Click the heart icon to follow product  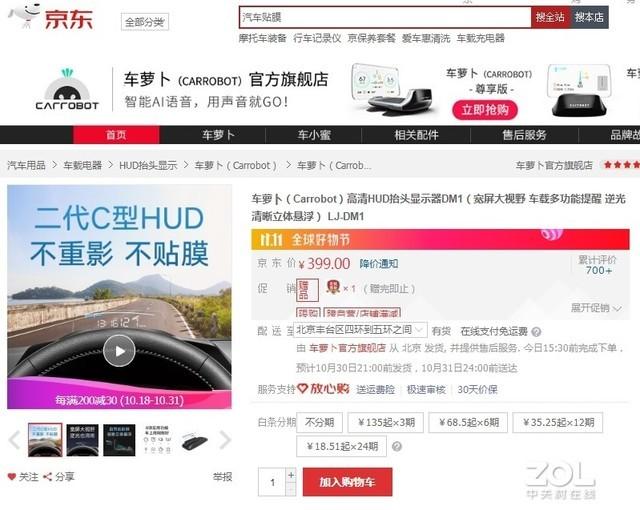pyautogui.click(x=12, y=477)
